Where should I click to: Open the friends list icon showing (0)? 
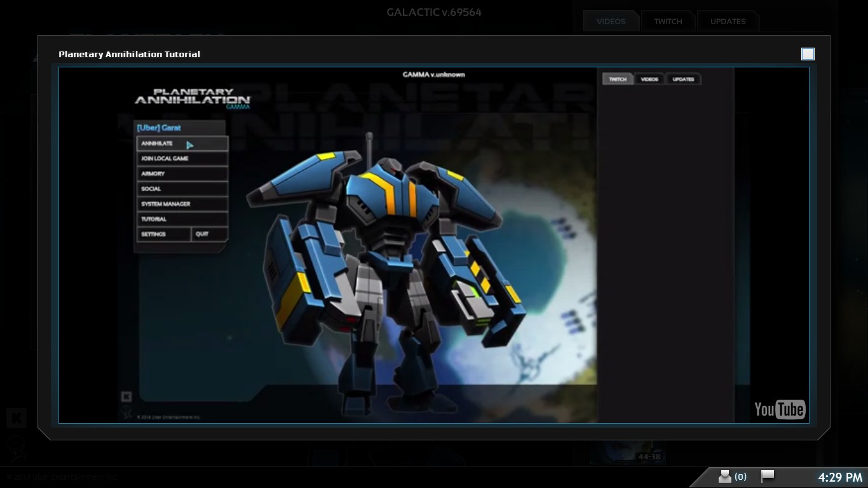click(731, 477)
